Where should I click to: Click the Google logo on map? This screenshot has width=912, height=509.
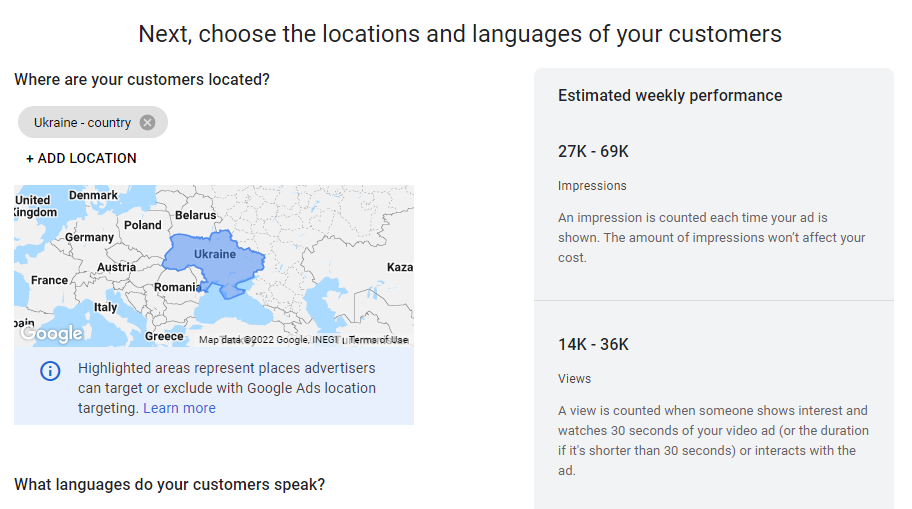[51, 334]
